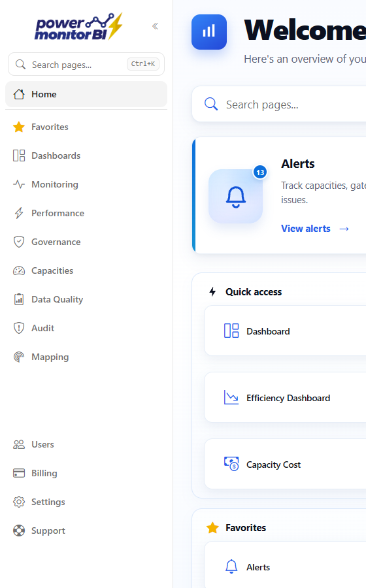The height and width of the screenshot is (588, 366).
Task: Click the bell icon in Favorites Alerts card
Action: pos(231,566)
